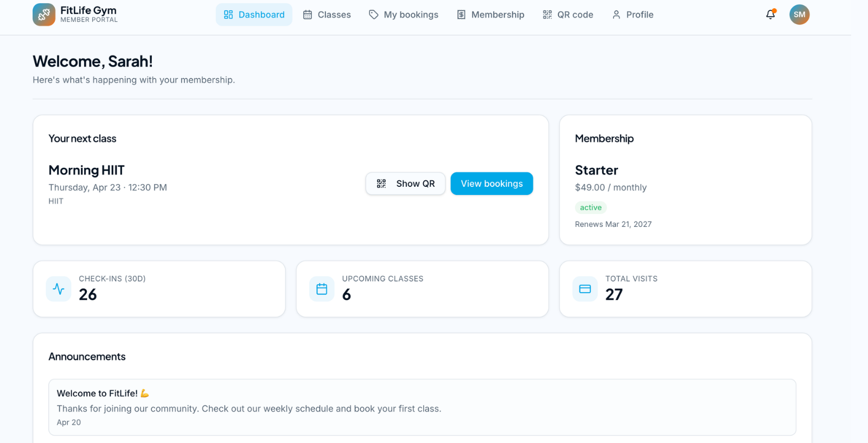Screen dimensions: 868x443
Task: Click the Show QR button
Action: click(405, 183)
